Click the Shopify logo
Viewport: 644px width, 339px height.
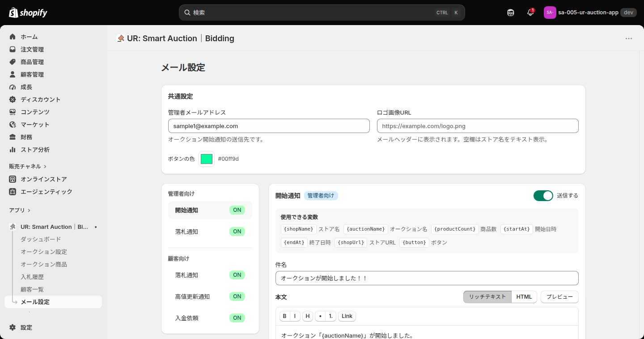click(28, 13)
